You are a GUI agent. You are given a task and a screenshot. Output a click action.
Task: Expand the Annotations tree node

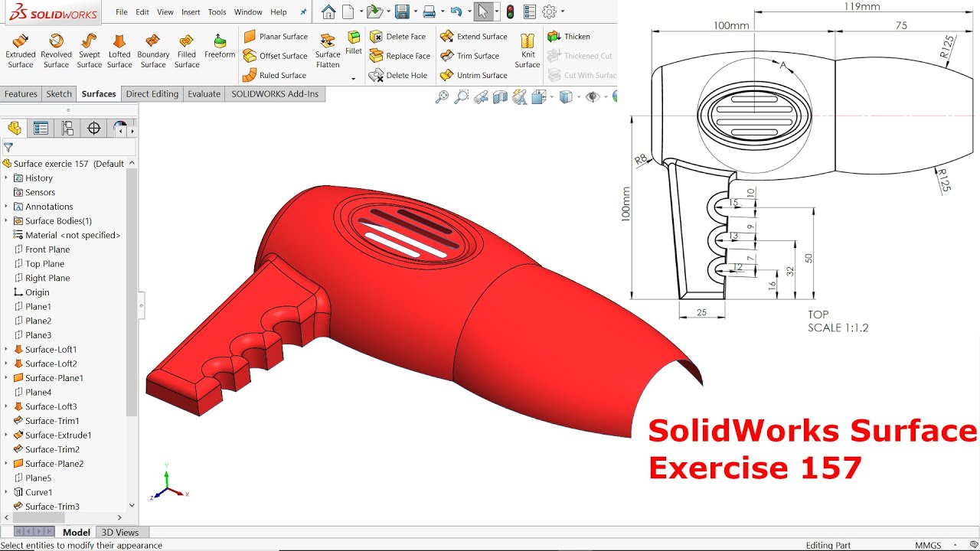point(6,207)
